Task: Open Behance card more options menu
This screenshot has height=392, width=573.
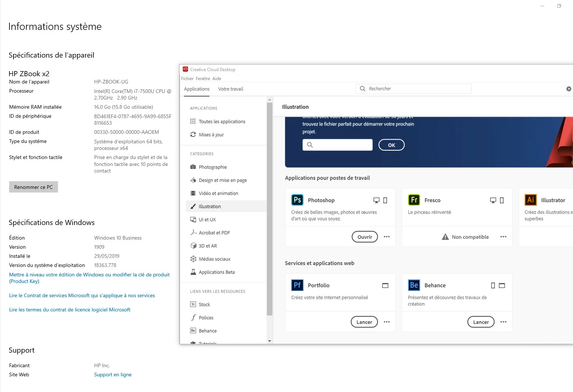Action: (x=503, y=322)
